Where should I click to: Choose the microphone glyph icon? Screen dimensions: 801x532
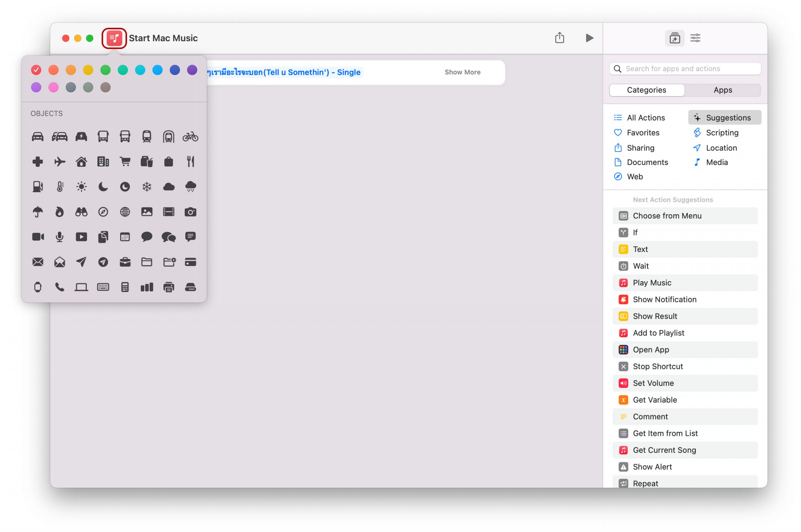coord(59,237)
